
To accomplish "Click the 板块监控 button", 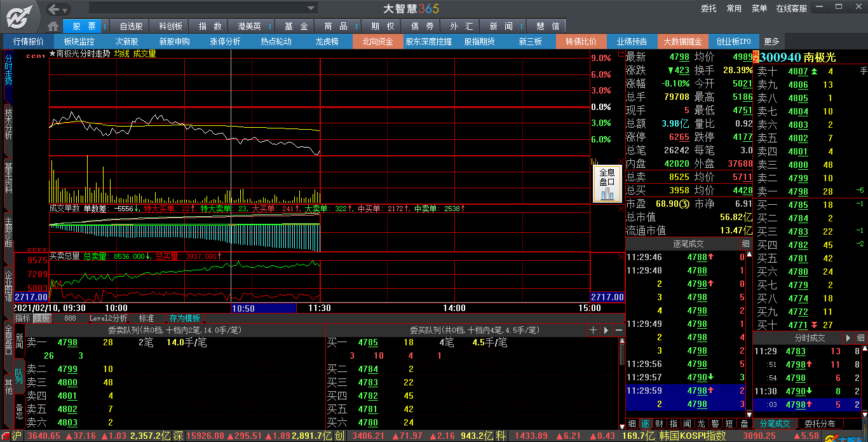I will 79,41.
